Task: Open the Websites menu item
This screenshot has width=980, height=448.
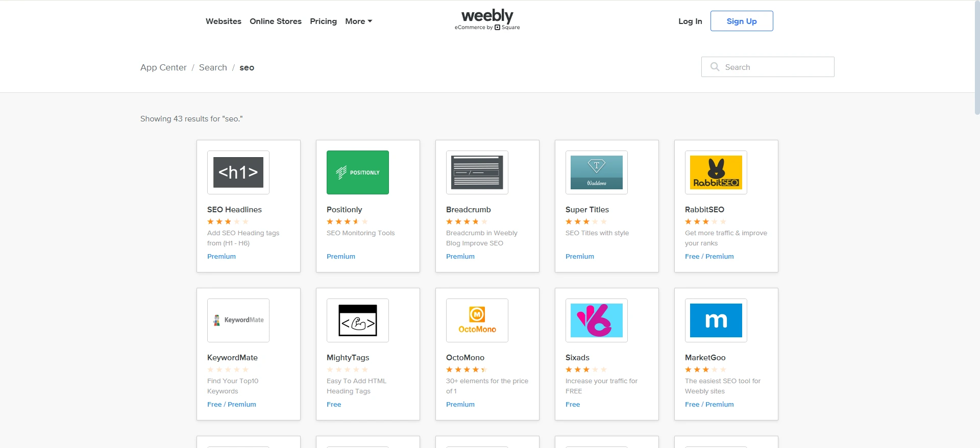Action: [224, 21]
